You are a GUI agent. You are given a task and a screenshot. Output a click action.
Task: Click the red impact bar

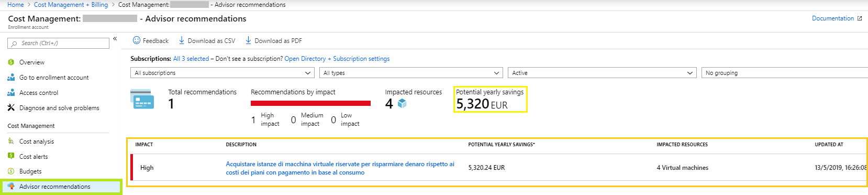(310, 103)
